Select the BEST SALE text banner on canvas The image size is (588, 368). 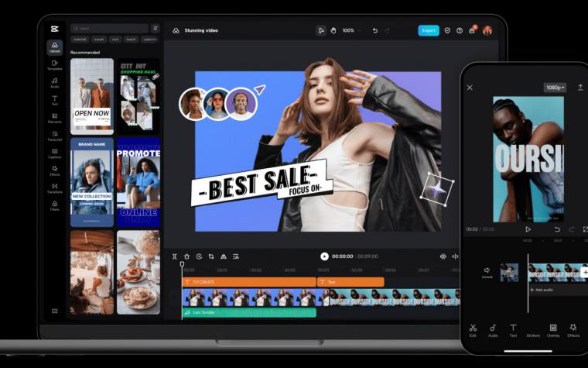[x=262, y=183]
